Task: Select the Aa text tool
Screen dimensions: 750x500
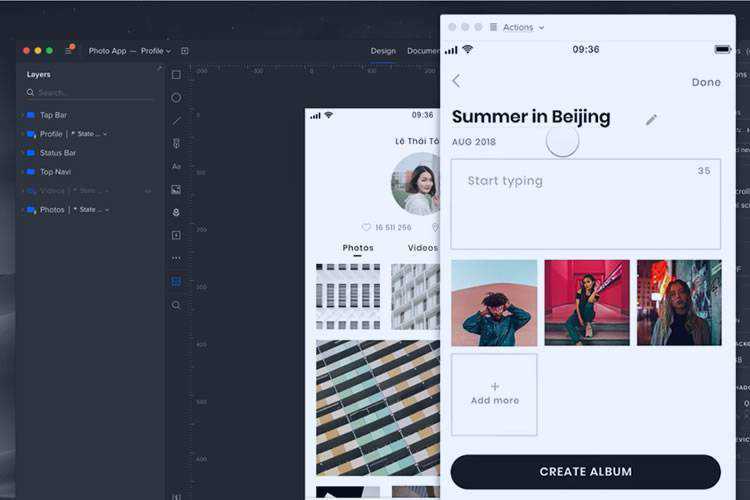Action: point(176,167)
